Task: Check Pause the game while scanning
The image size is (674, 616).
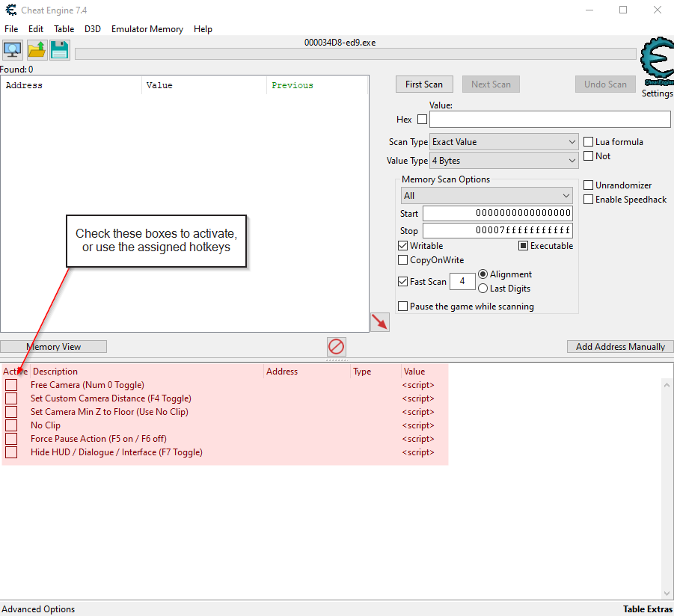Action: (402, 307)
